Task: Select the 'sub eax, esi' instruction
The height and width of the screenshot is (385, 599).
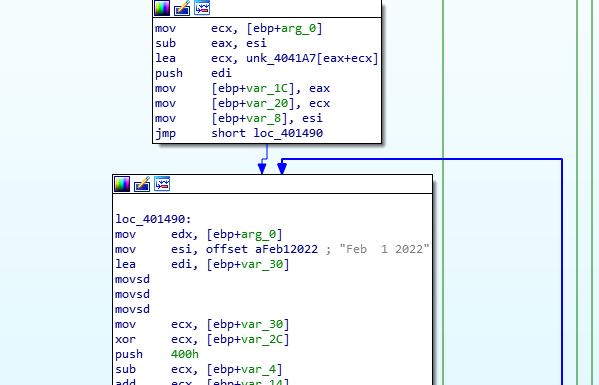Action: (211, 43)
